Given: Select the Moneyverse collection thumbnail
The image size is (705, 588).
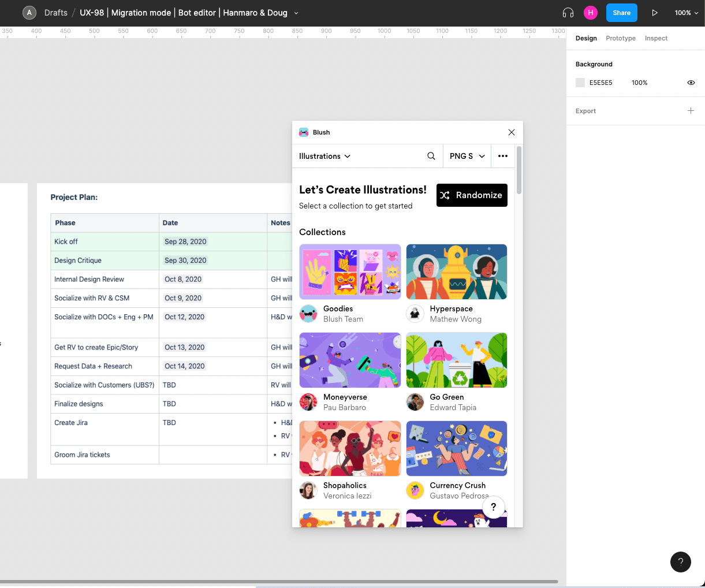Looking at the screenshot, I should click(350, 360).
